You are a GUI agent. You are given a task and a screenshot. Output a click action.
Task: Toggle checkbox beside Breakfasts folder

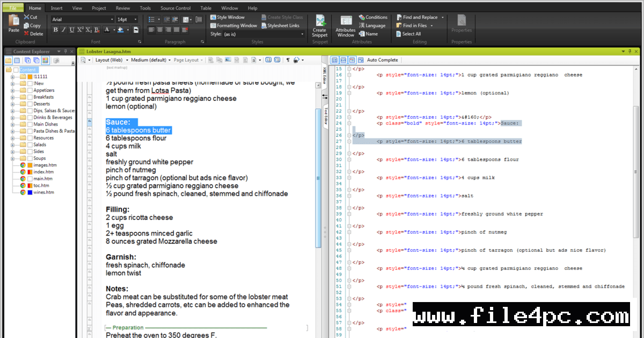(x=30, y=97)
